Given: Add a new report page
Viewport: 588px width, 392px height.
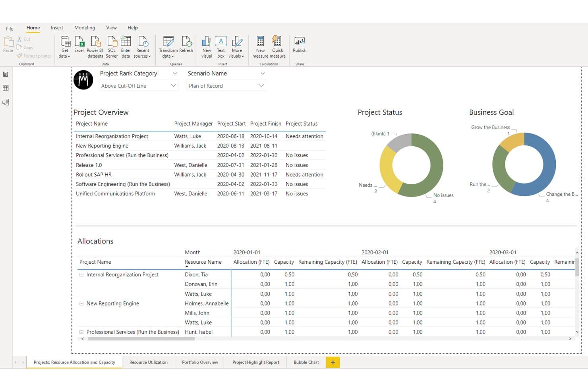Looking at the screenshot, I should pyautogui.click(x=333, y=362).
